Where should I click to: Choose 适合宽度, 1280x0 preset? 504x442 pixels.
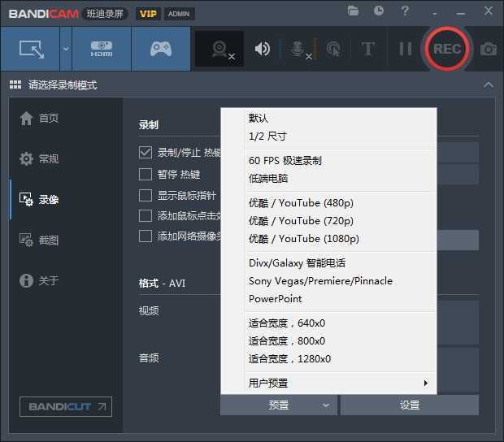pos(328,359)
